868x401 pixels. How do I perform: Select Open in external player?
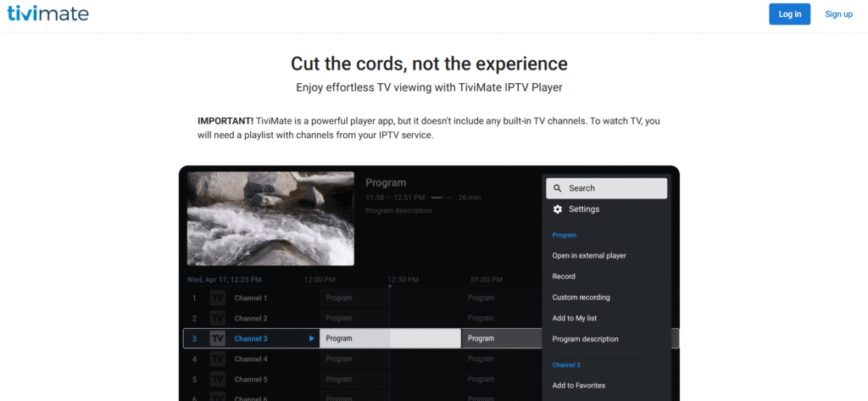coord(588,256)
